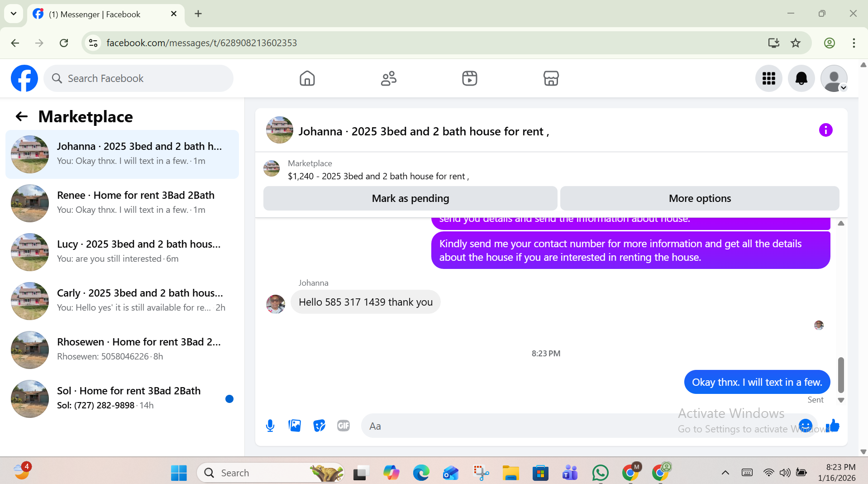Install app icon in address bar
This screenshot has height=484, width=868.
[773, 43]
